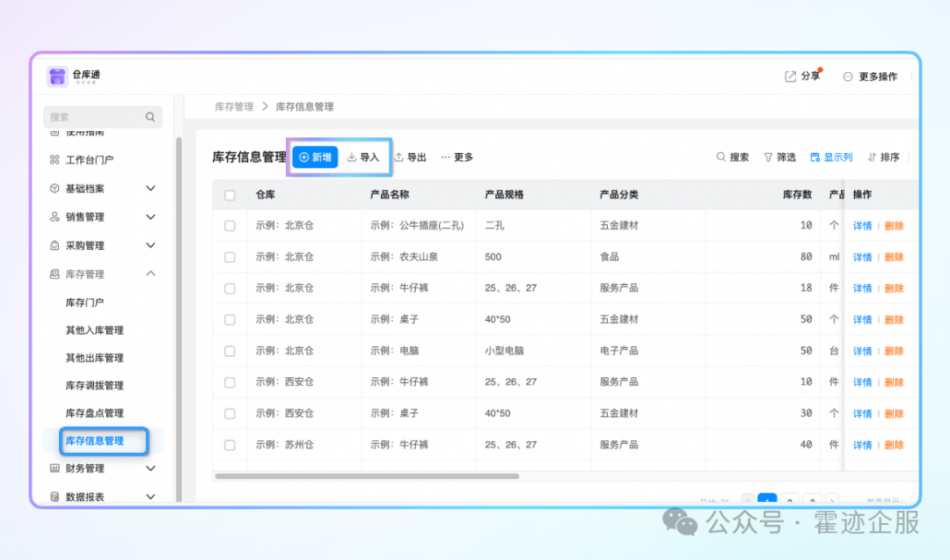The image size is (950, 560).
Task: Click the 导出 export icon button
Action: tap(398, 157)
